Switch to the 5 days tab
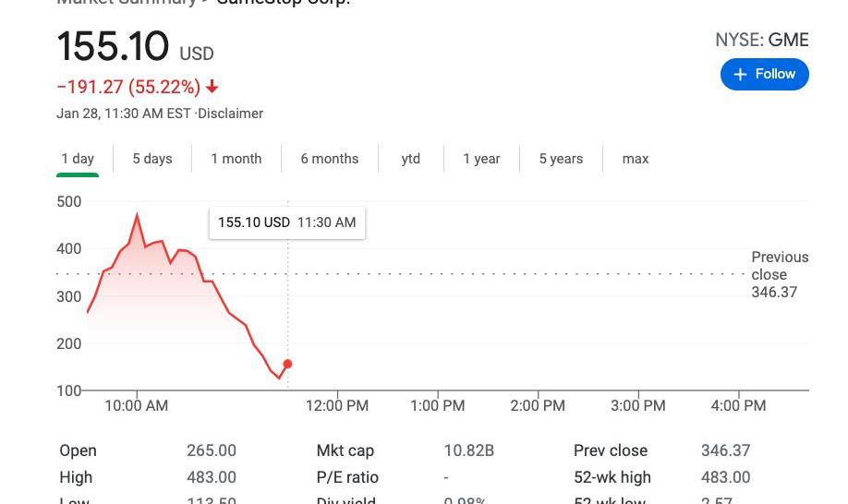The height and width of the screenshot is (504, 848). point(152,159)
